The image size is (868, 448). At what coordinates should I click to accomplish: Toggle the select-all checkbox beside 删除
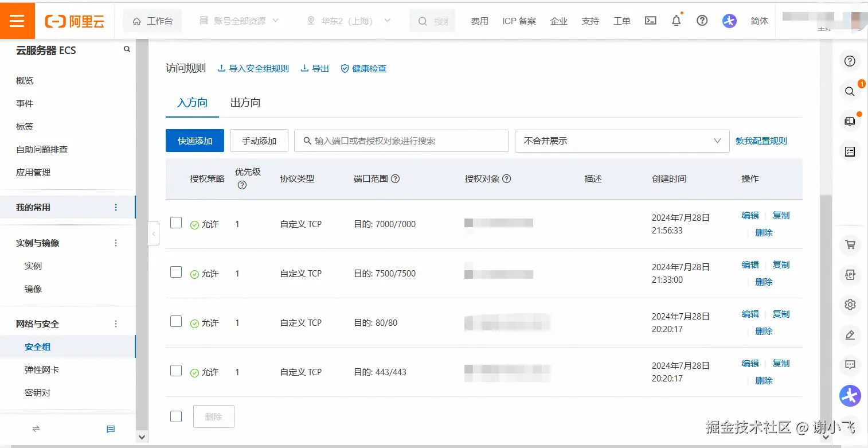pos(176,416)
